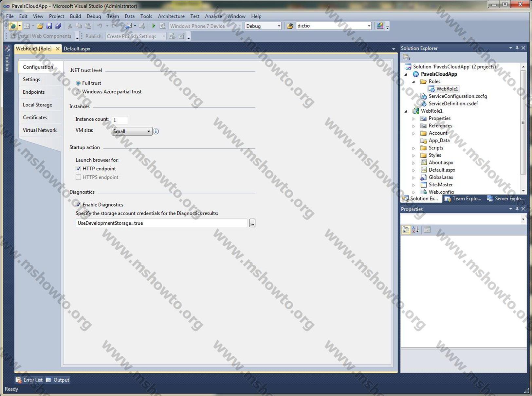Select ServiceDefinition.csdef in Solution Explorer
This screenshot has height=396, width=532.
pos(453,104)
